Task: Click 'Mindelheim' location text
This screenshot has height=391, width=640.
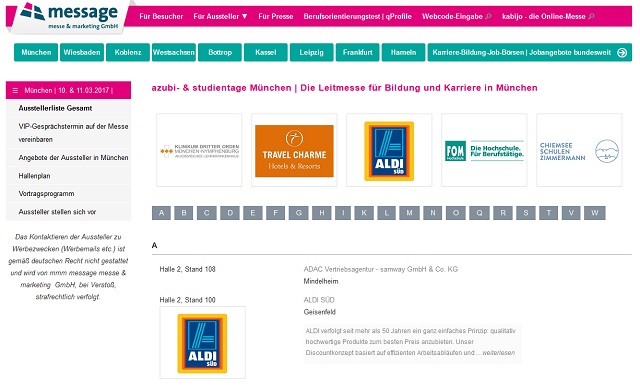Action: click(321, 281)
